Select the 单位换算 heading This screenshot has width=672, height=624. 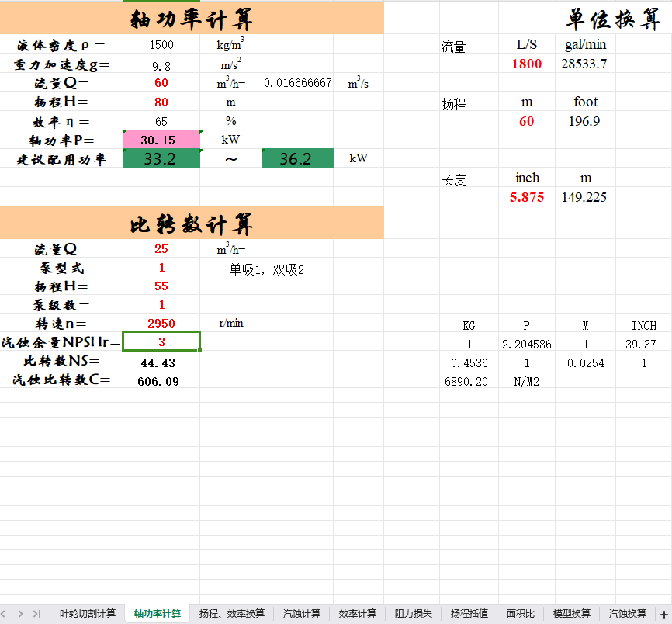613,19
